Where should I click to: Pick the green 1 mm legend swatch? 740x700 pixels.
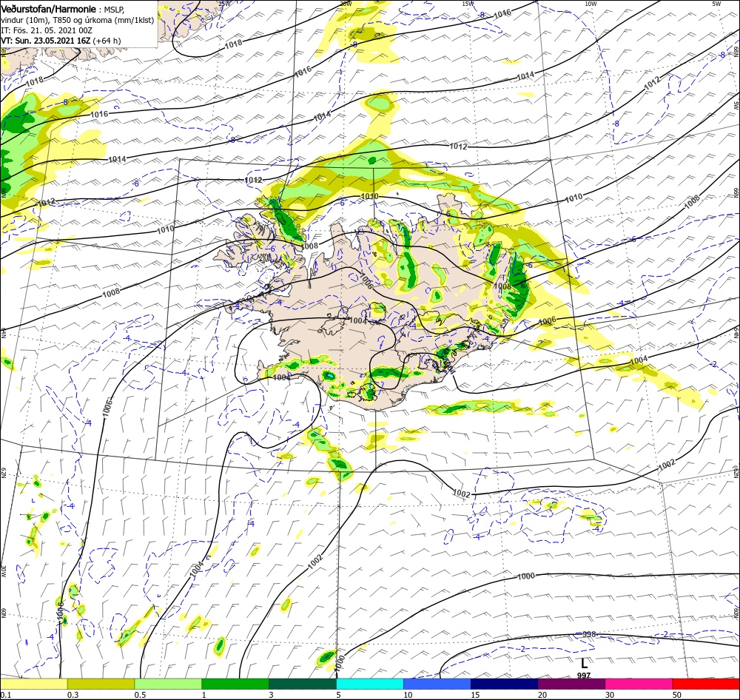235,684
